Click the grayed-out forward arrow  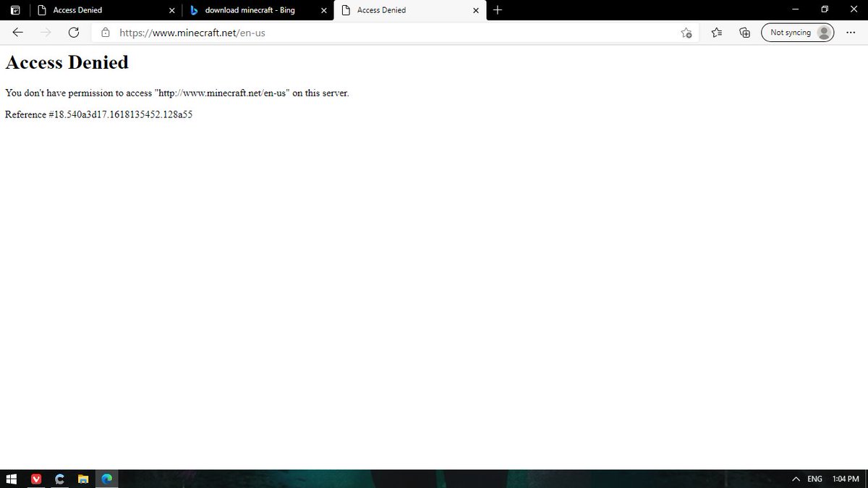pos(46,33)
